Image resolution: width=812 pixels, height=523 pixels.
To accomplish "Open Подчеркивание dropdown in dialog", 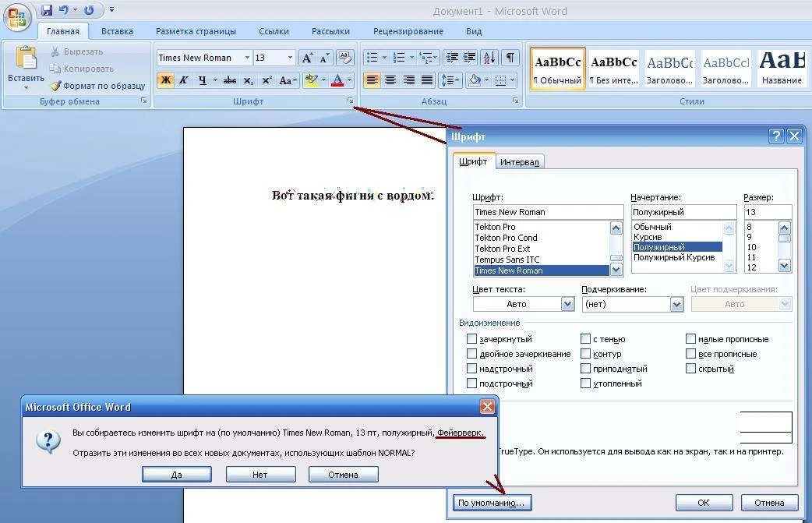I will (x=677, y=304).
